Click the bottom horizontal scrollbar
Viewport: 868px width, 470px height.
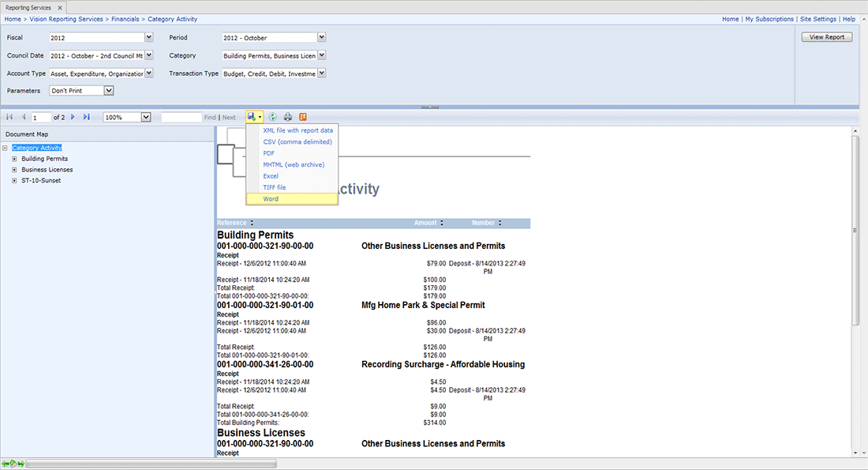coord(152,464)
